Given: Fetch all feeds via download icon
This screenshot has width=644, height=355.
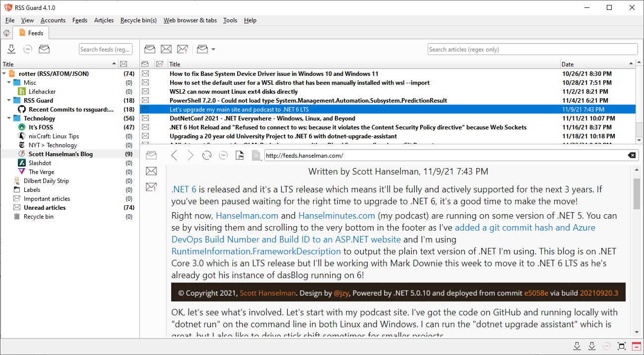Looking at the screenshot, I should (x=11, y=49).
